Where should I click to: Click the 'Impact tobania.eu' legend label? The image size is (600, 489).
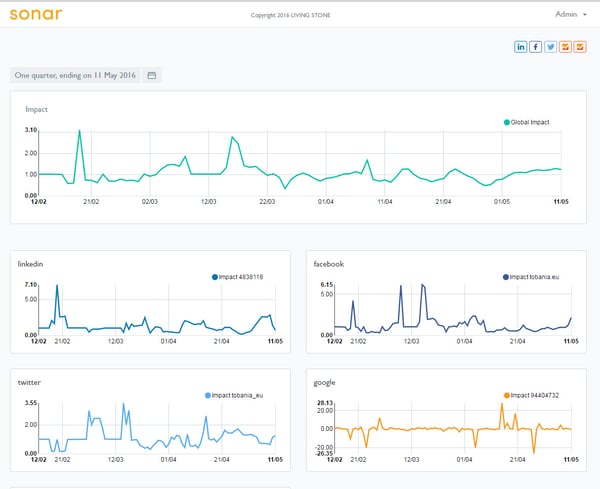click(x=534, y=277)
